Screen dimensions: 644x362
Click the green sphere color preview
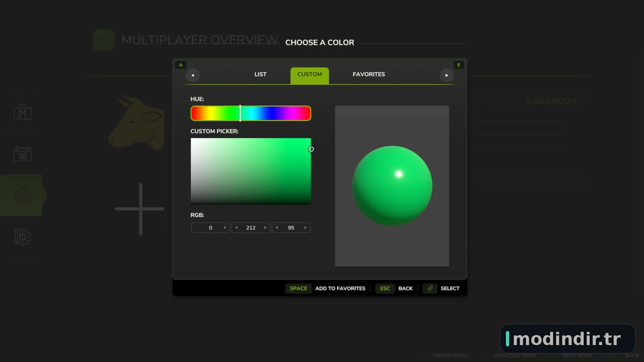click(392, 186)
